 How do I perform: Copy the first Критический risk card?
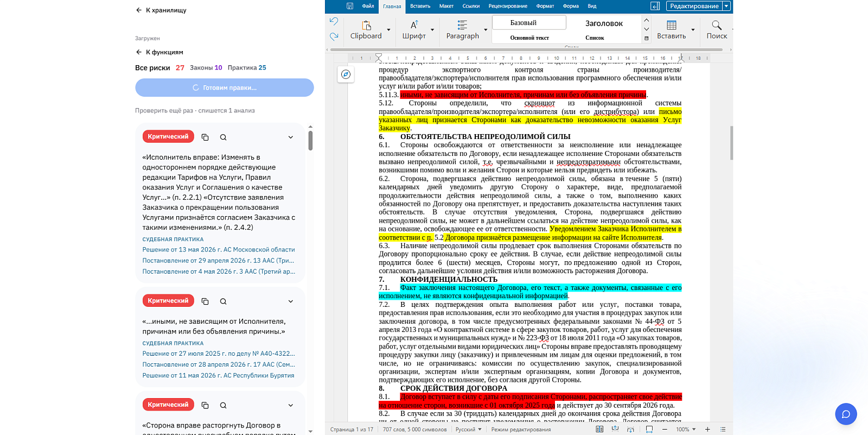(205, 137)
